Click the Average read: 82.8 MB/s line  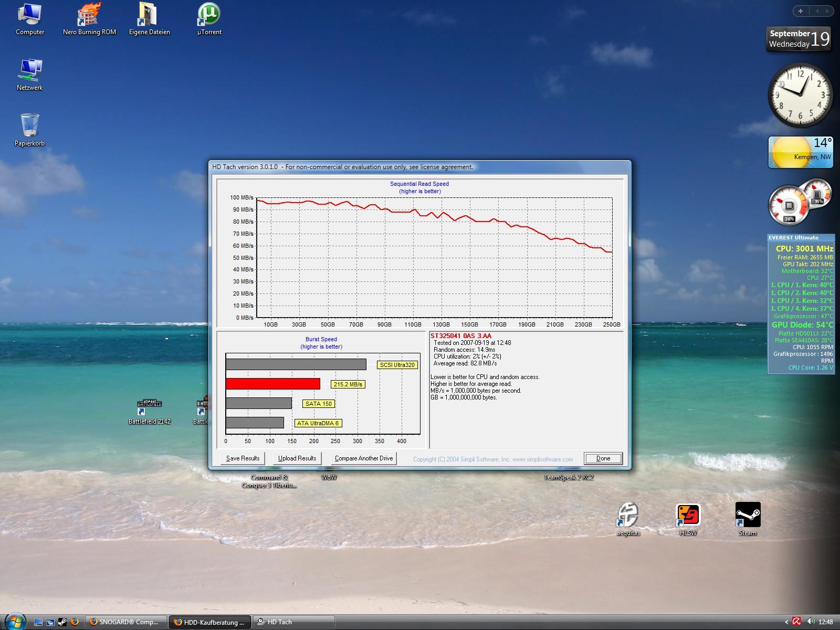click(465, 363)
